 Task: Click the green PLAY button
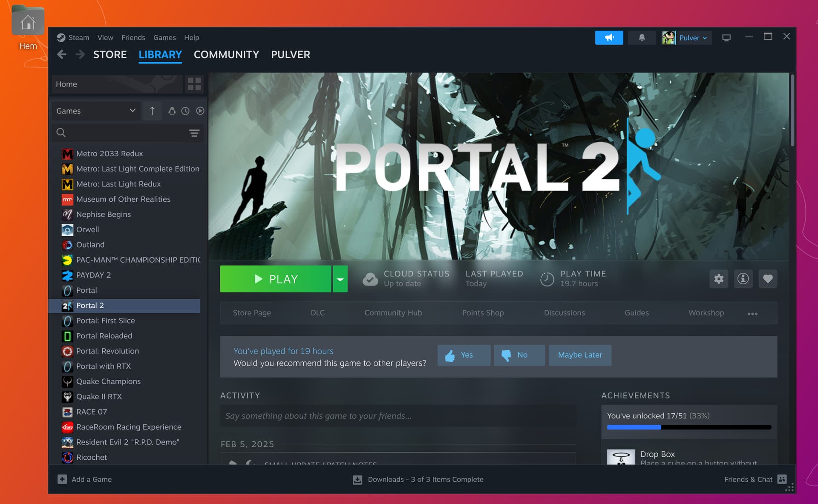point(276,279)
